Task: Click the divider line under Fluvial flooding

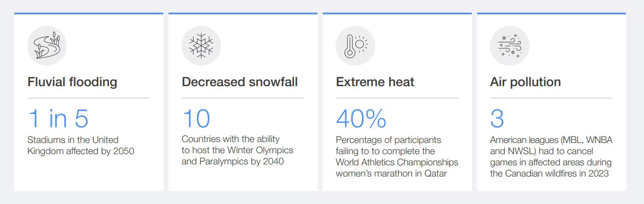Action: (89, 98)
